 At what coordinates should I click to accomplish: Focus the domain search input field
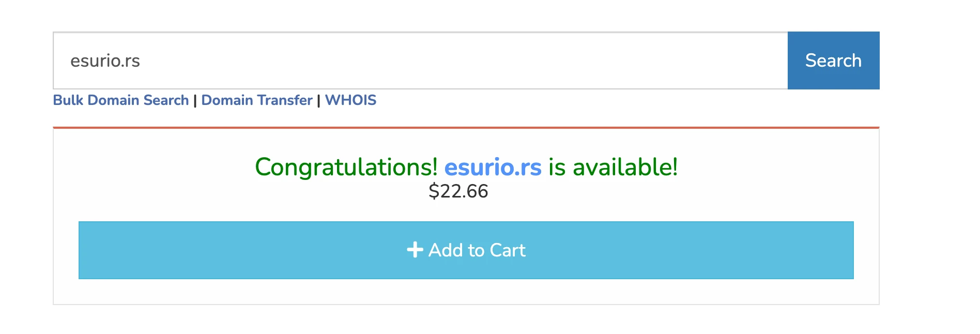pyautogui.click(x=420, y=60)
